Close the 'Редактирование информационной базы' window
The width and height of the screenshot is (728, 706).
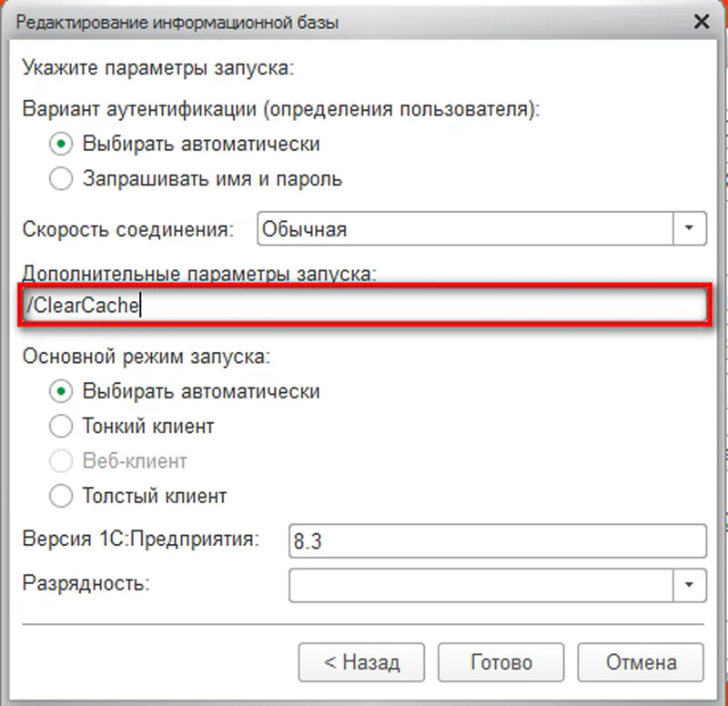click(702, 22)
